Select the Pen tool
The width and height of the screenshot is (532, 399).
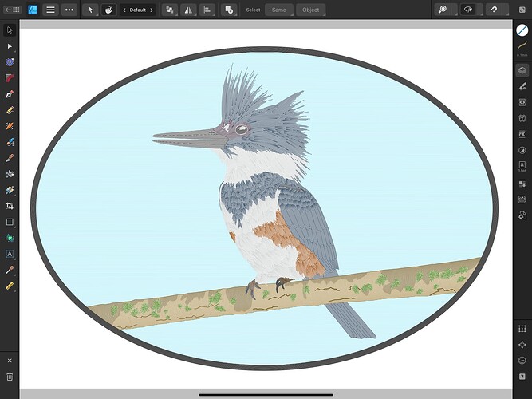[10, 94]
